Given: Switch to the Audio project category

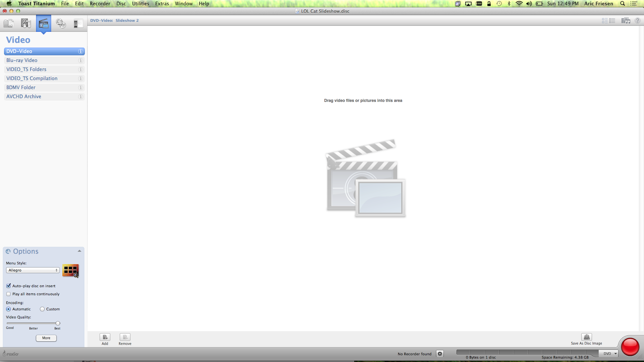Looking at the screenshot, I should click(x=26, y=24).
